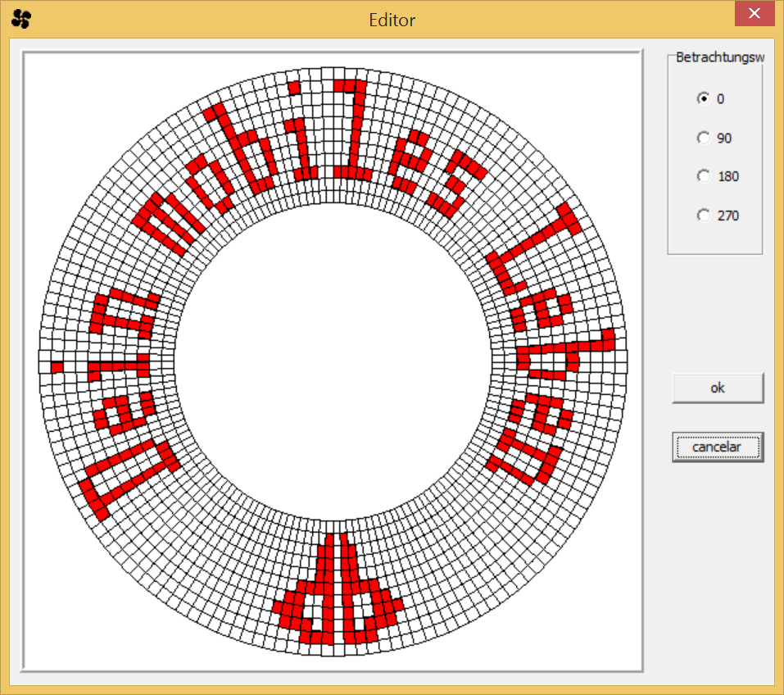784x695 pixels.
Task: Select the 180 degree viewing angle
Action: click(x=704, y=176)
